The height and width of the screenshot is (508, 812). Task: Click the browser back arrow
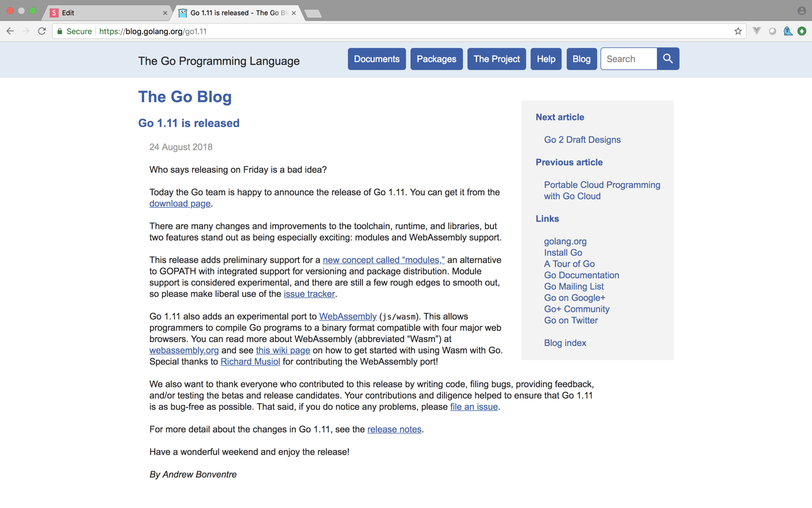[10, 31]
